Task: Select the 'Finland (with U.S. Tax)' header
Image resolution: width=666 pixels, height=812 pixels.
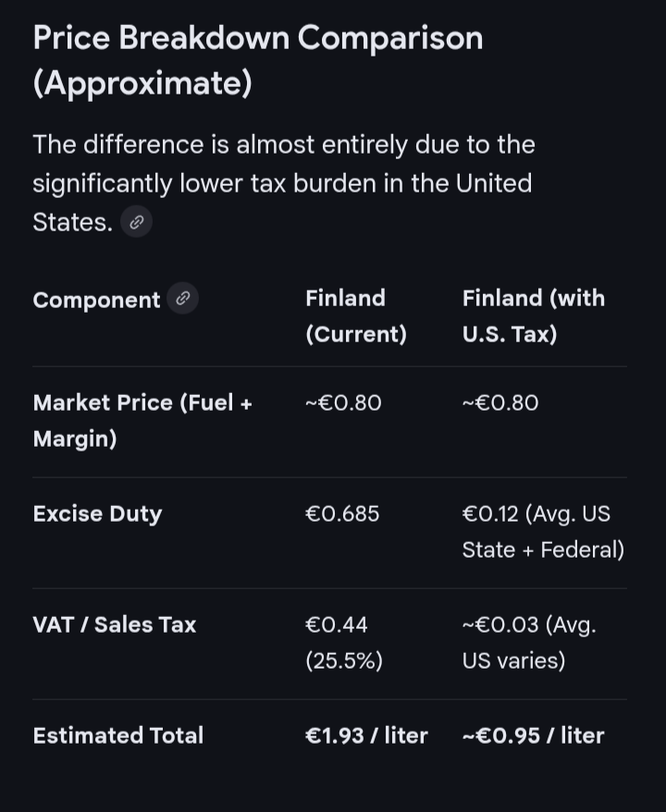Action: pos(534,316)
